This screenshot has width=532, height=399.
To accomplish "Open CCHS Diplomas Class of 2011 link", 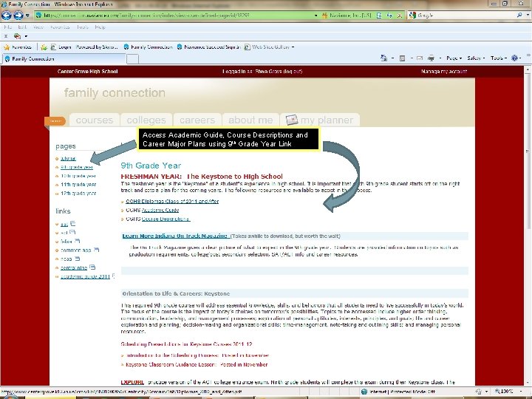I will coord(172,201).
